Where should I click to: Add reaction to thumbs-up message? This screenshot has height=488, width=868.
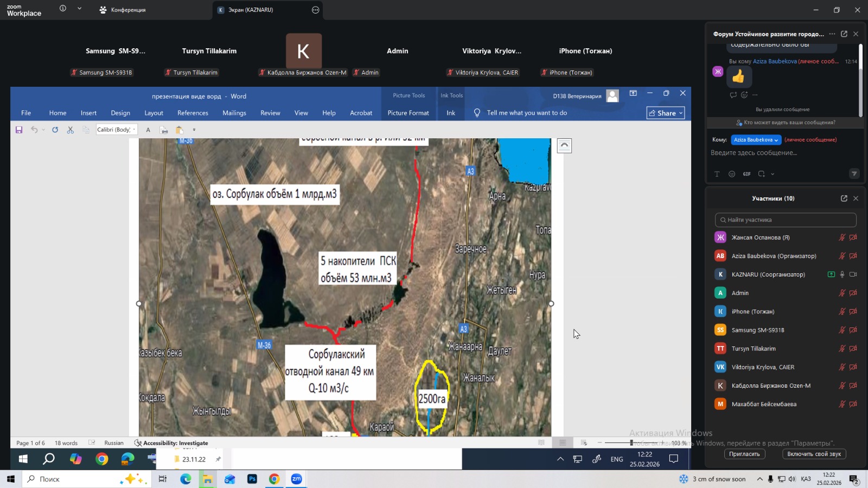click(744, 95)
